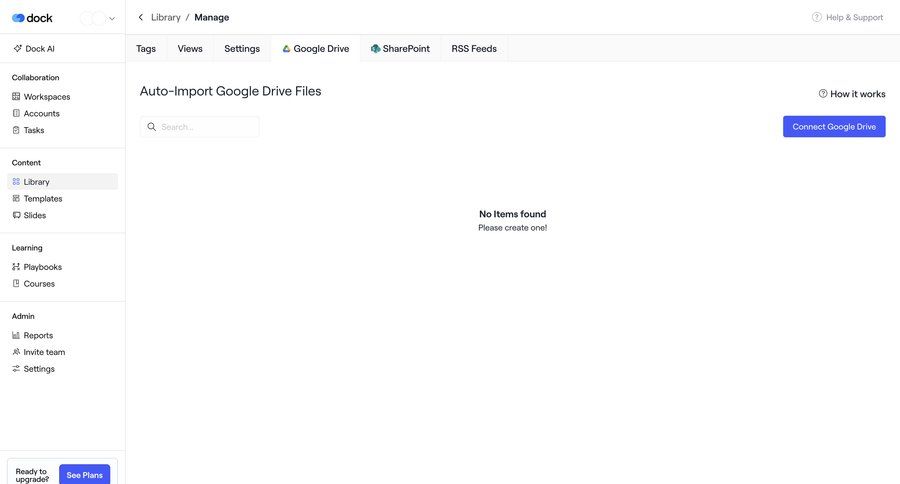The height and width of the screenshot is (484, 900).
Task: Click the Courses book icon
Action: [x=16, y=283]
